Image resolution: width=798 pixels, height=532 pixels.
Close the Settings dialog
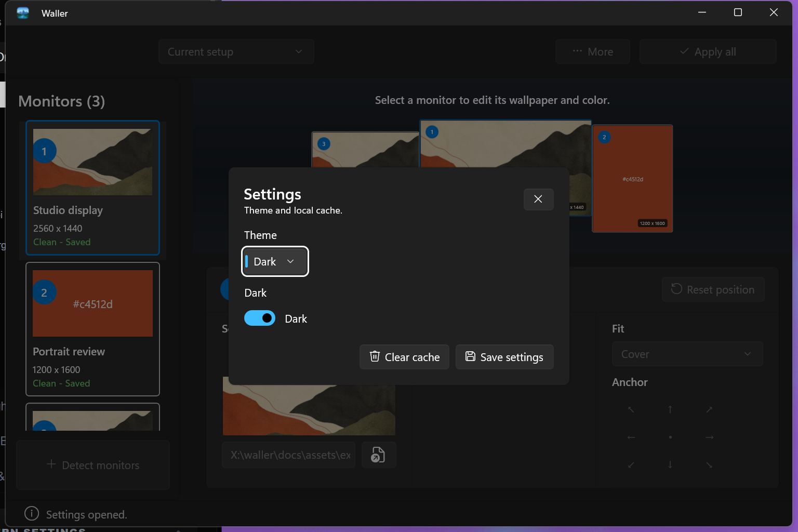coord(538,199)
